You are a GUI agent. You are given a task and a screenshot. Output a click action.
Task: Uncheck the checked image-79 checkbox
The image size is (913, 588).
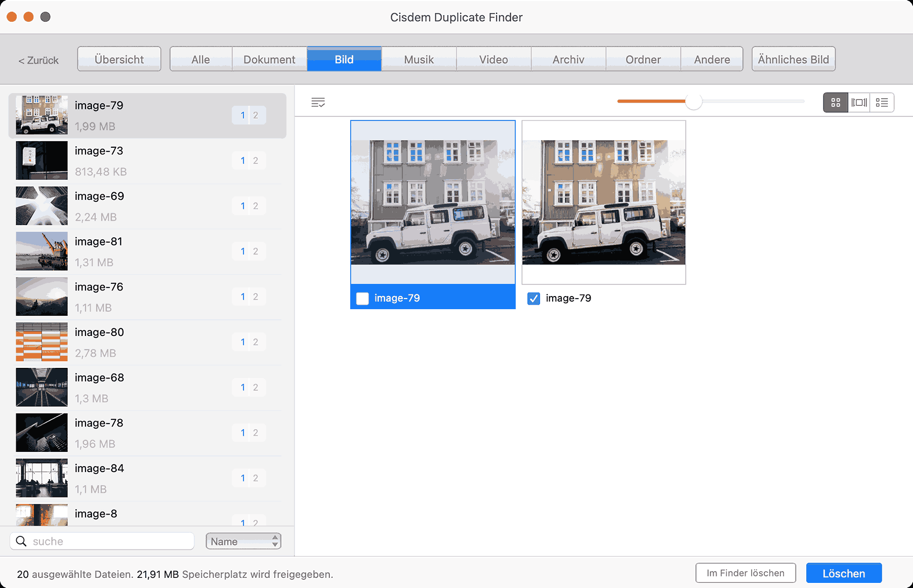point(533,299)
